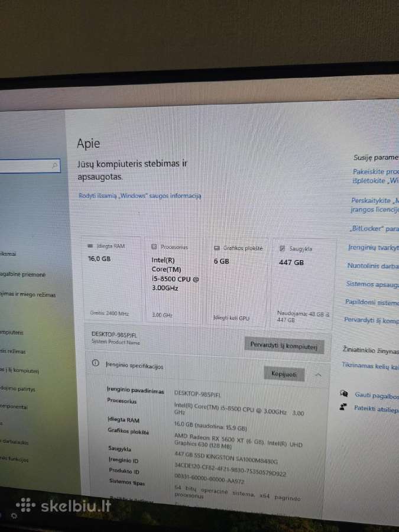Open the Gauti pagalbos link
399x532 pixels.
click(x=377, y=395)
